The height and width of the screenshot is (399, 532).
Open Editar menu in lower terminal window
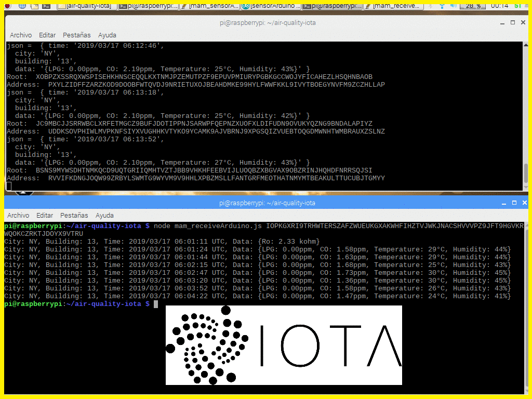[45, 215]
